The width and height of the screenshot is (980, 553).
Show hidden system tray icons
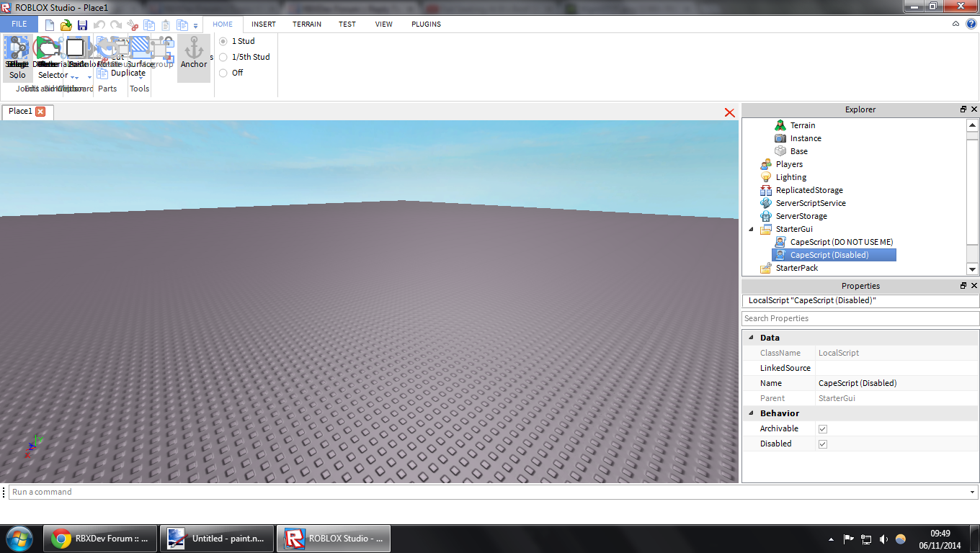(x=831, y=539)
